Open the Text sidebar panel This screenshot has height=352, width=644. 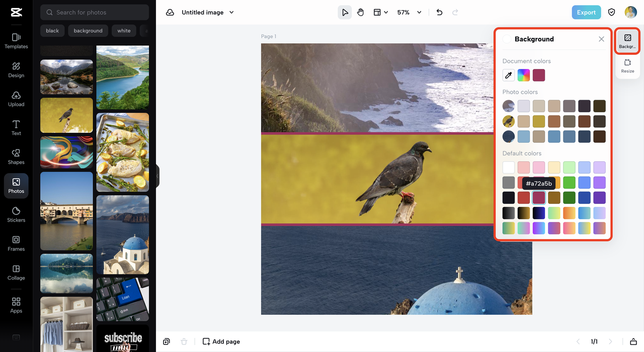(x=16, y=128)
